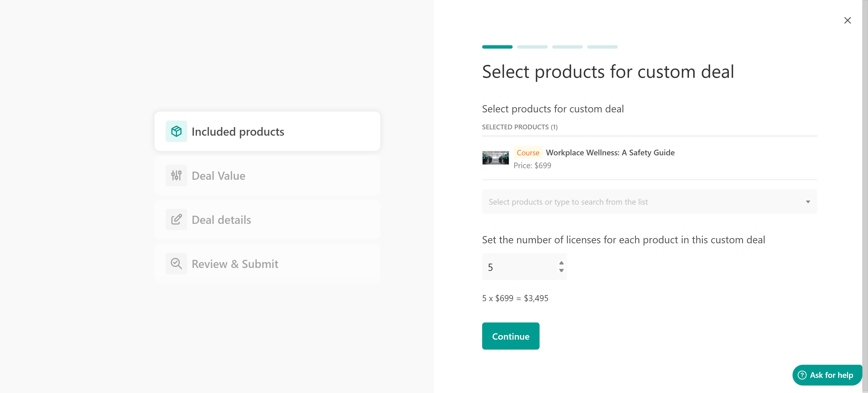Click the first progress bar segment

497,47
